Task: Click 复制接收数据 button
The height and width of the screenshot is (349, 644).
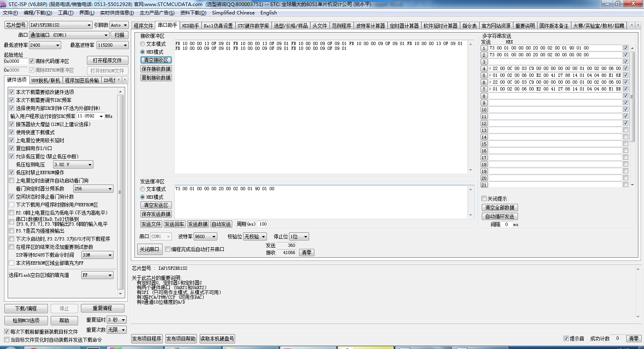Action: click(x=156, y=78)
